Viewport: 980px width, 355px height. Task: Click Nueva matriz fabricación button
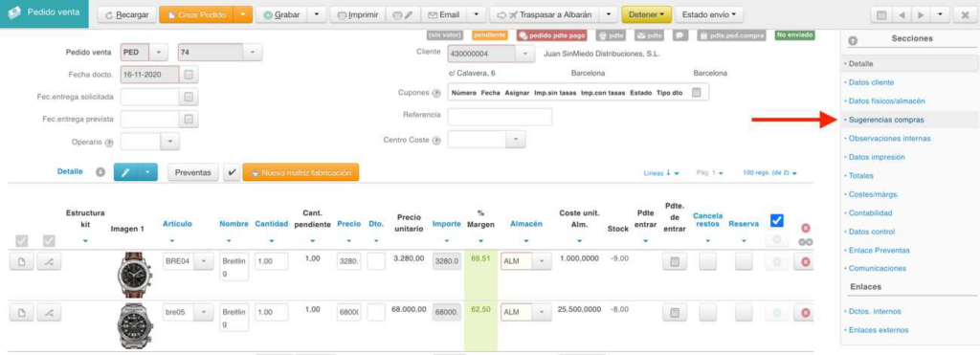pyautogui.click(x=301, y=172)
